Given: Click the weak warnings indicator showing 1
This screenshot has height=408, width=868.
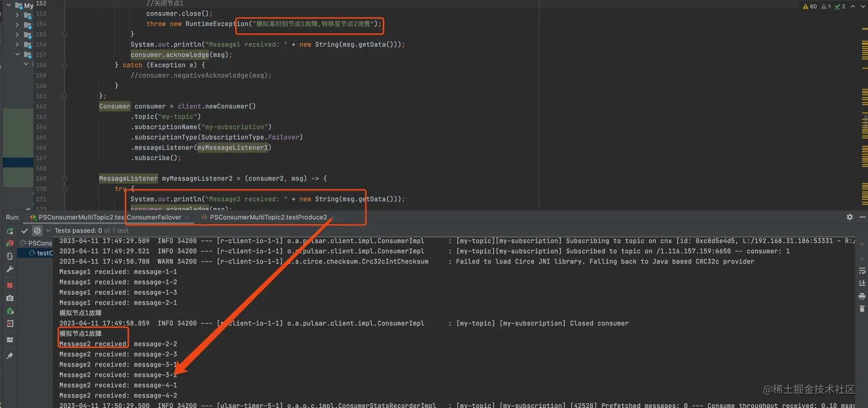Looking at the screenshot, I should tap(826, 6).
